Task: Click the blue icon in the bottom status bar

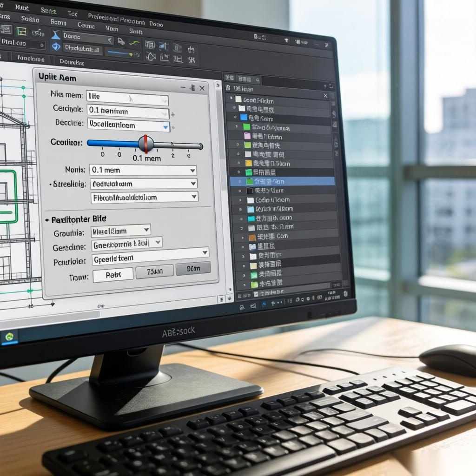Action: pyautogui.click(x=264, y=304)
